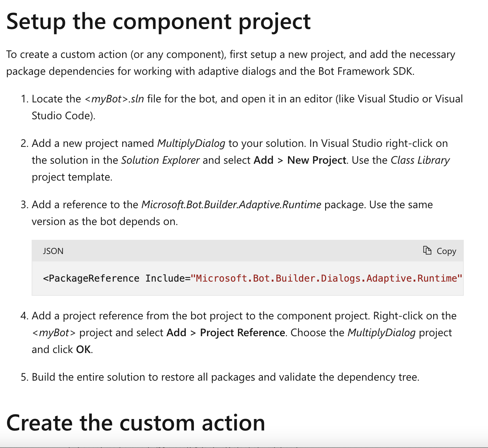Click the italic MultiplyDialog text in step 4

pos(381,333)
